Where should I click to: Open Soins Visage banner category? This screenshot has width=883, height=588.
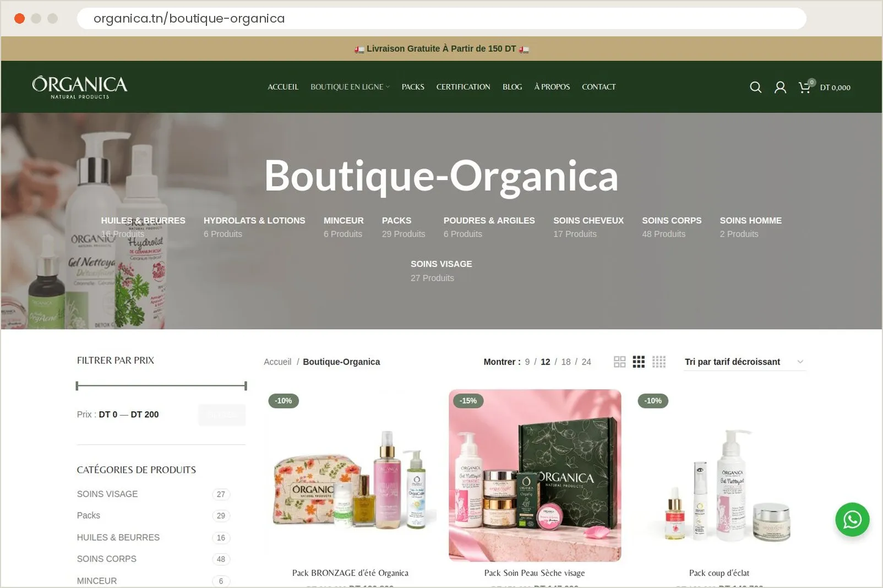[441, 271]
